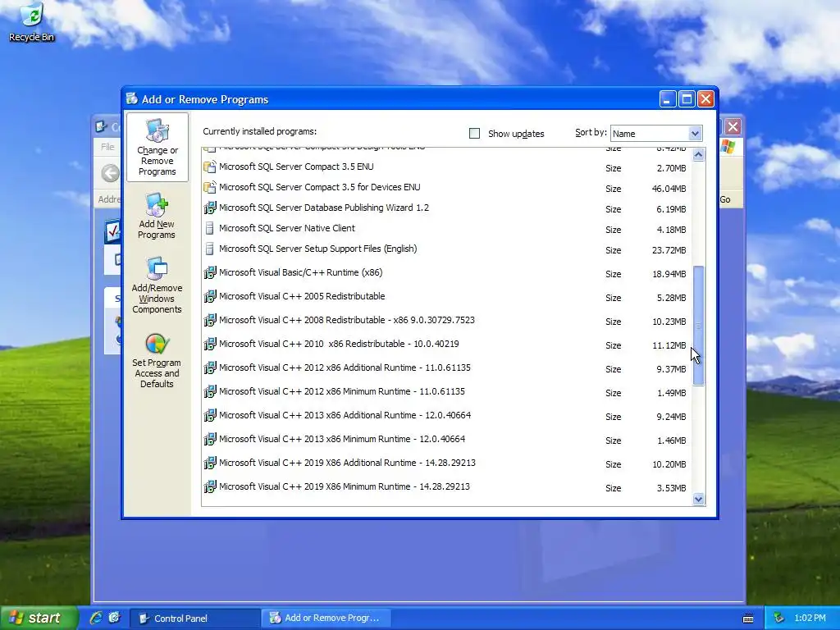Select Microsoft Visual C++ 2005 Redistributable entry

[x=447, y=297]
